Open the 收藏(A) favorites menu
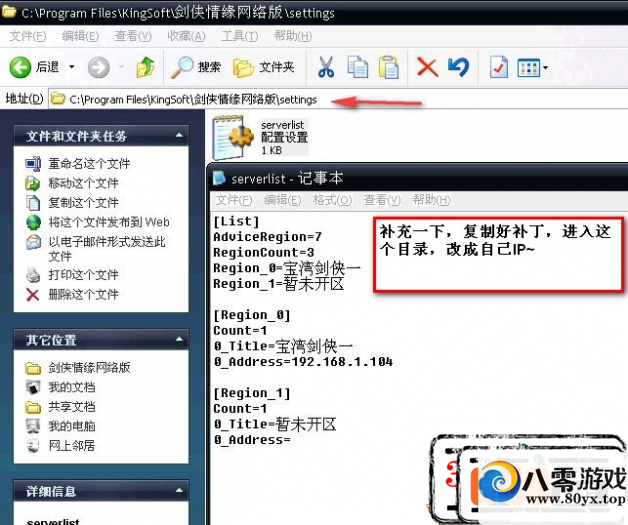The height and width of the screenshot is (525, 628). [x=186, y=36]
